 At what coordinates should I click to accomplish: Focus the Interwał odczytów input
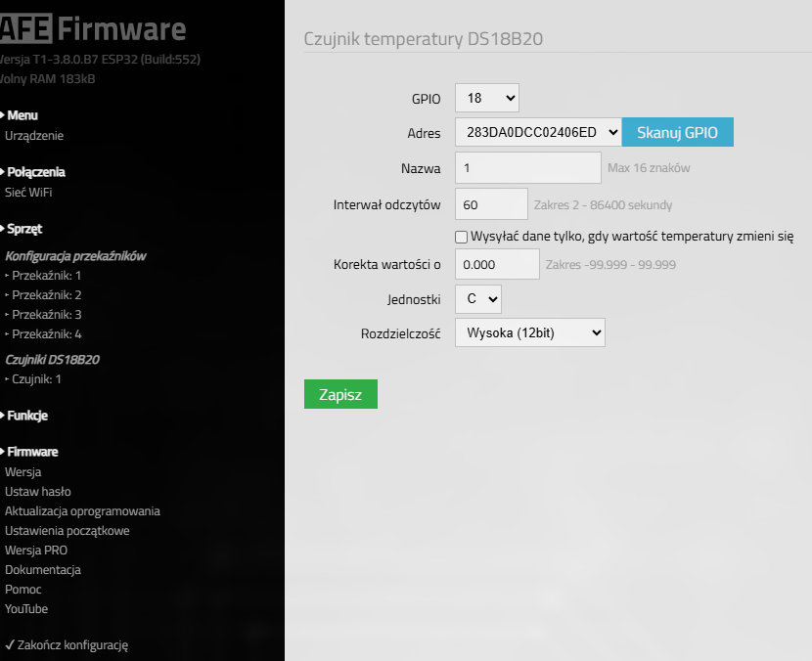click(x=491, y=204)
